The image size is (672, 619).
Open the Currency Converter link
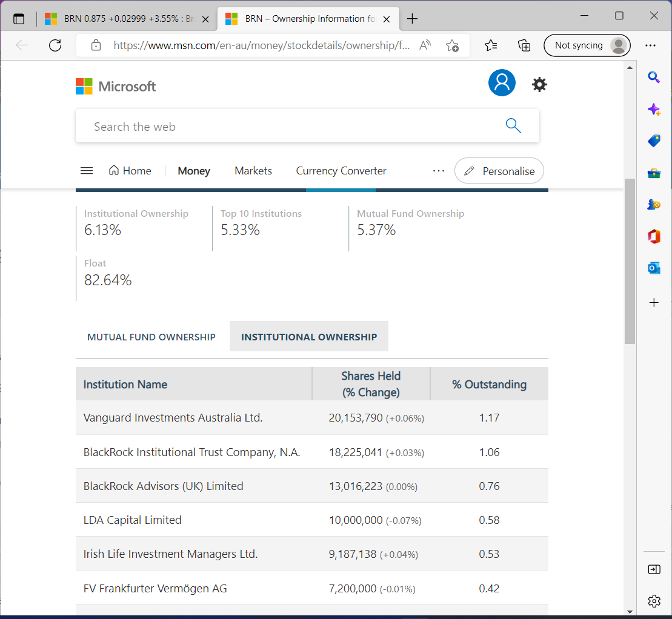coord(341,171)
